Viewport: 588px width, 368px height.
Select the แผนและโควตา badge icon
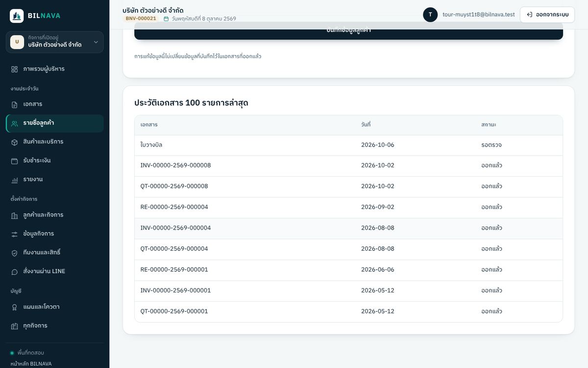point(15,307)
